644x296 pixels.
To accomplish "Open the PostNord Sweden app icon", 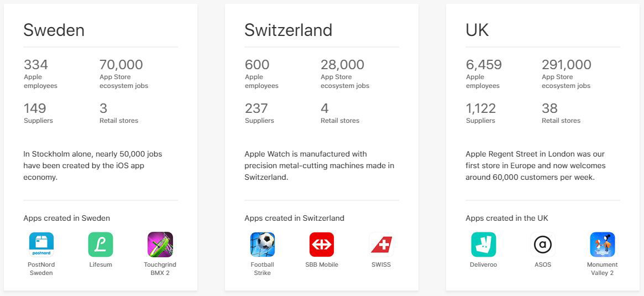I will [41, 245].
